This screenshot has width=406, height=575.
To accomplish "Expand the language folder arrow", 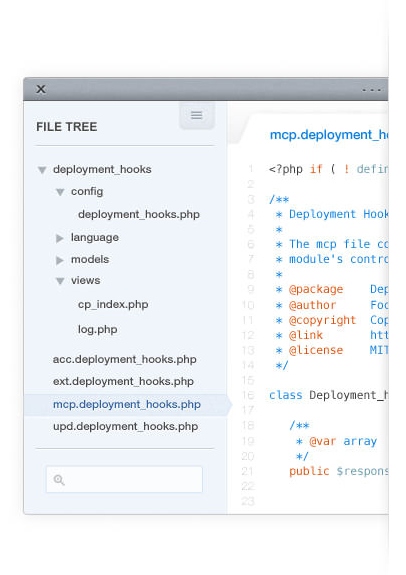I will (x=59, y=238).
